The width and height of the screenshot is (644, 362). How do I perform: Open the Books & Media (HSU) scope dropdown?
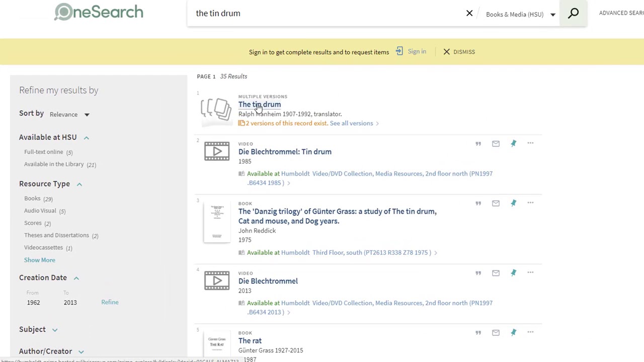click(520, 14)
